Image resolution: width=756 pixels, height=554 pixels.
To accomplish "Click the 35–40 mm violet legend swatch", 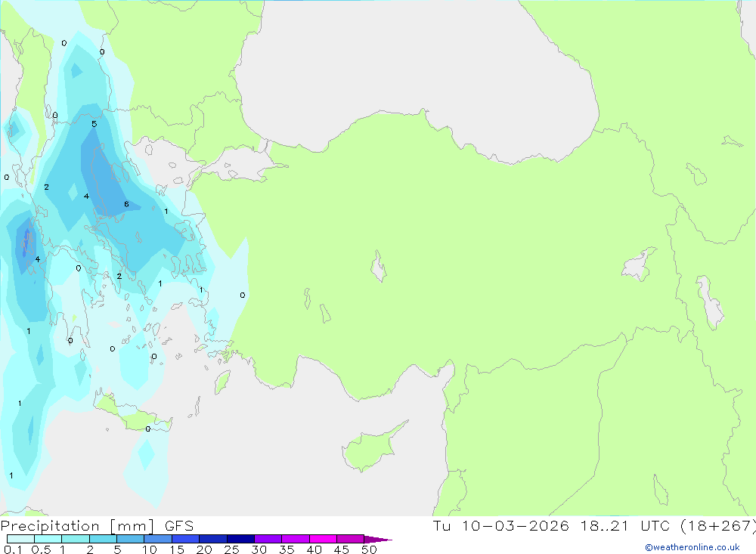I will pos(295,539).
